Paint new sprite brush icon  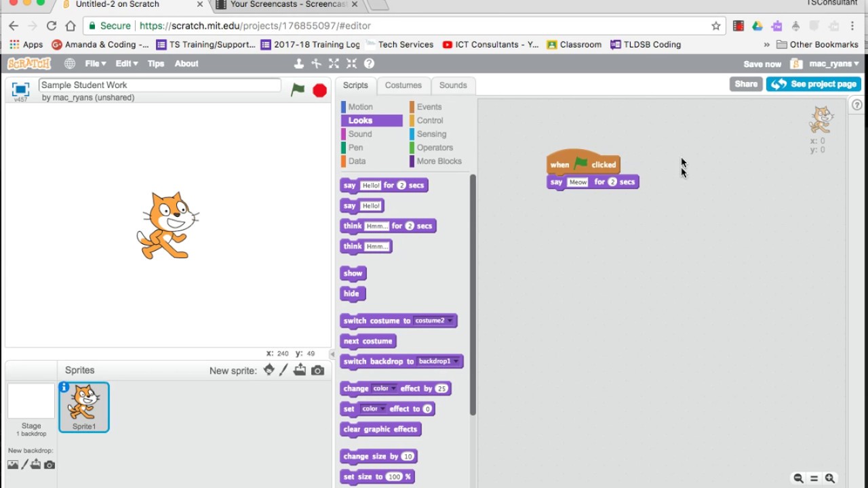[x=284, y=370]
